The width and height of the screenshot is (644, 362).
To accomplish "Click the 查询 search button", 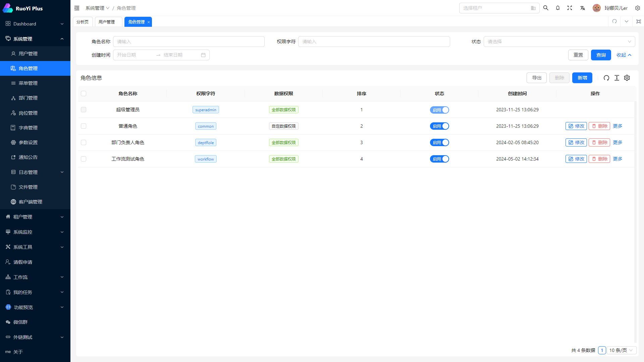I will [601, 55].
